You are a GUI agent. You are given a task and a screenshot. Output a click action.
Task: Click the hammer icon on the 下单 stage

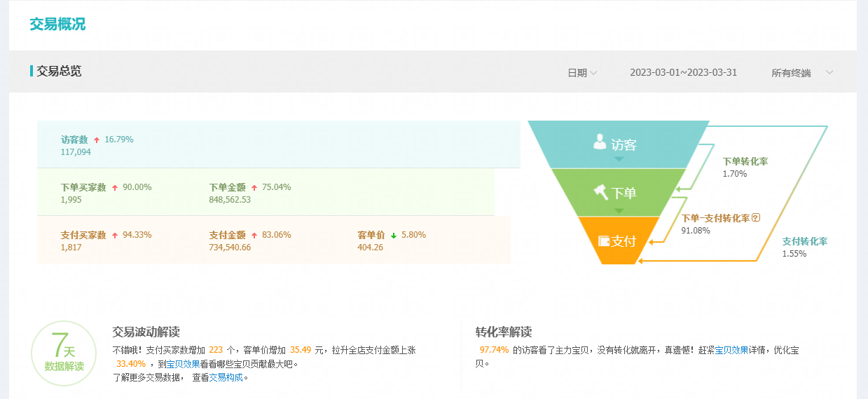coord(600,191)
